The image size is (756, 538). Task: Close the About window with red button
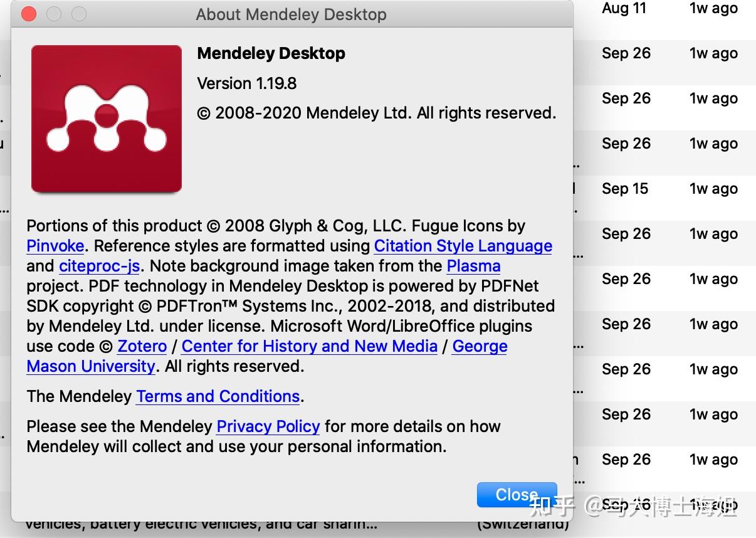click(29, 14)
